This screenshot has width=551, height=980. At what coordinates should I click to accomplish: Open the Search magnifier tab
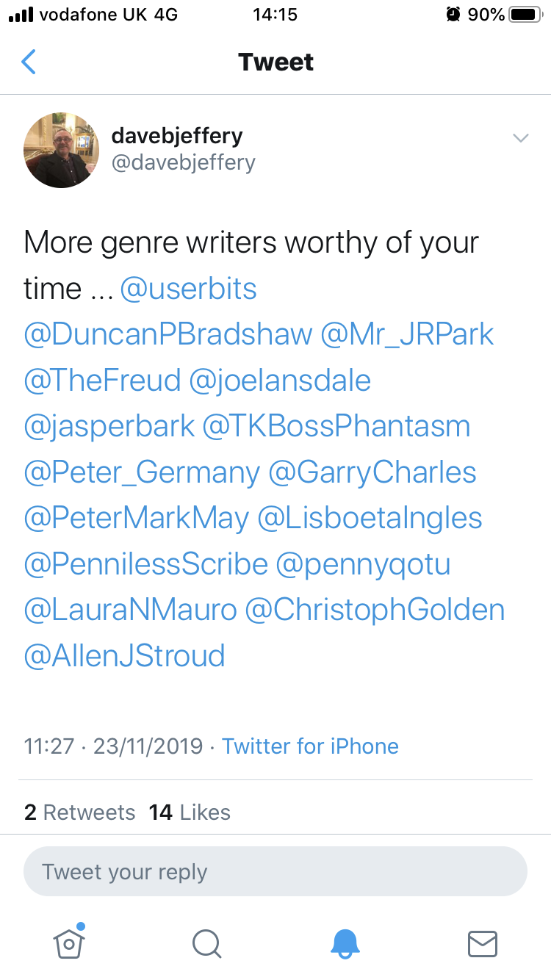tap(206, 943)
